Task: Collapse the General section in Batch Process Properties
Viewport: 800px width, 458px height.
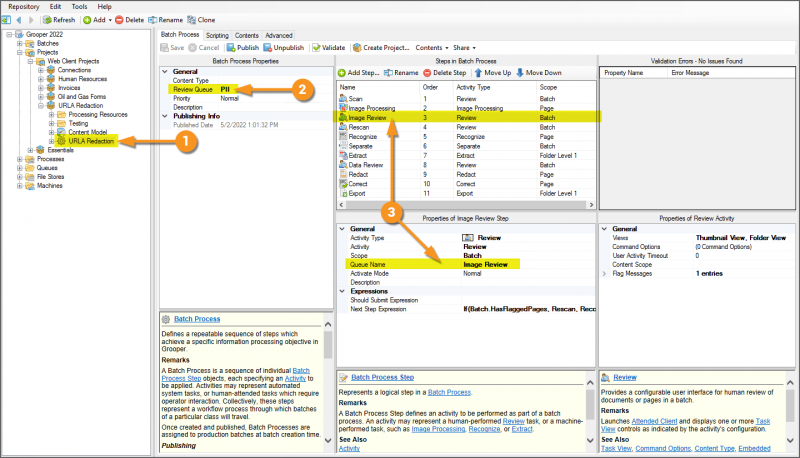Action: tap(165, 71)
